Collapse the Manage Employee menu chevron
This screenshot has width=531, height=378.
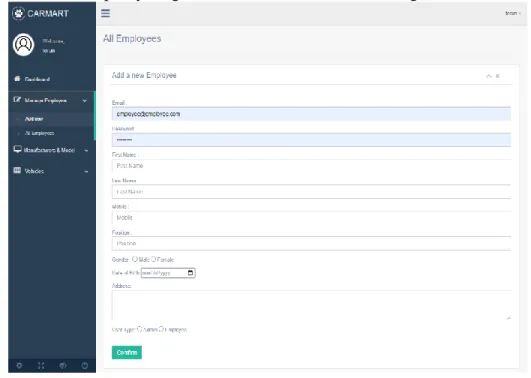coord(85,101)
